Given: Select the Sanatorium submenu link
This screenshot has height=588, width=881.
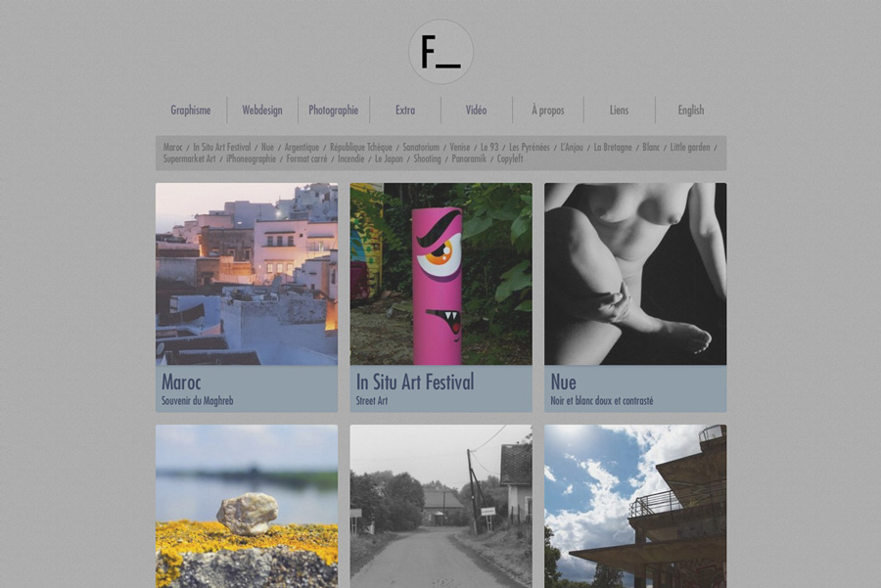Looking at the screenshot, I should (x=421, y=147).
